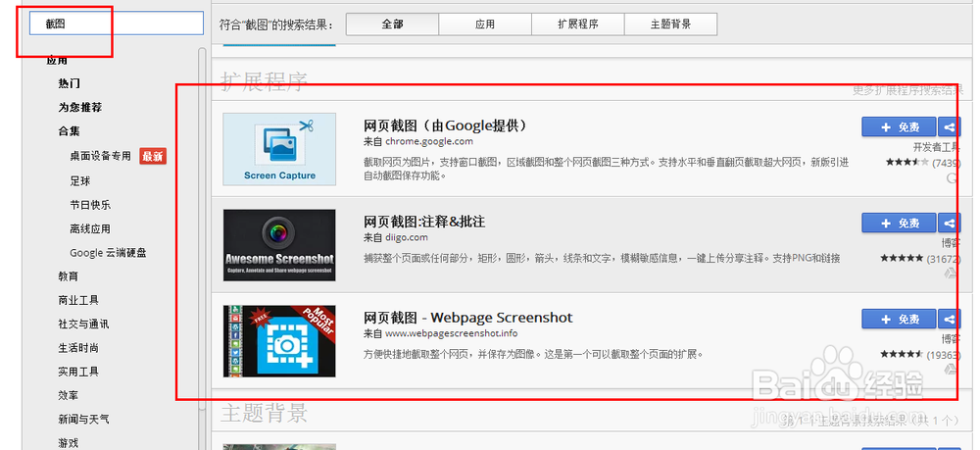Screen dimensions: 980x450
Task: Click Screen Capture extension thumbnail
Action: click(279, 149)
